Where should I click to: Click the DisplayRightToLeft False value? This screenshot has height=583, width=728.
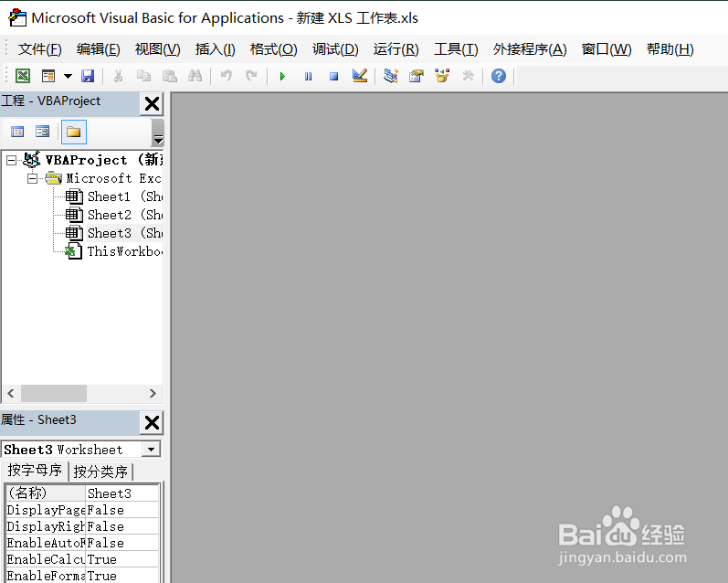pyautogui.click(x=122, y=526)
